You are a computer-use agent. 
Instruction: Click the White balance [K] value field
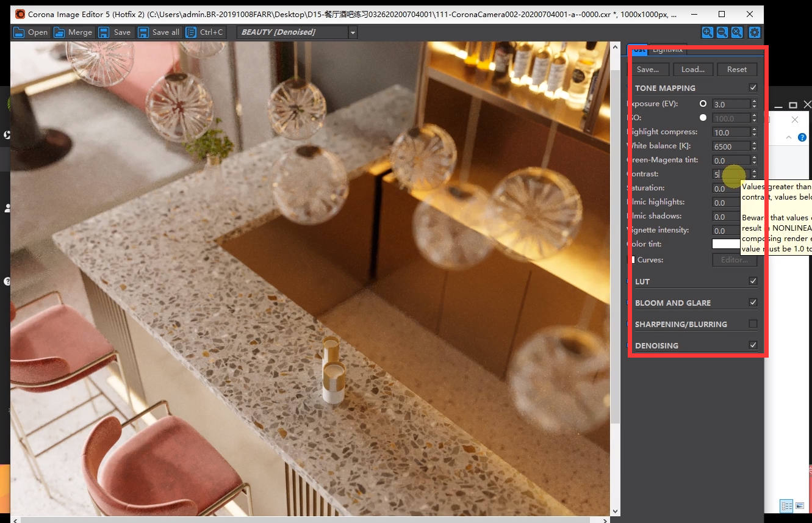(731, 146)
